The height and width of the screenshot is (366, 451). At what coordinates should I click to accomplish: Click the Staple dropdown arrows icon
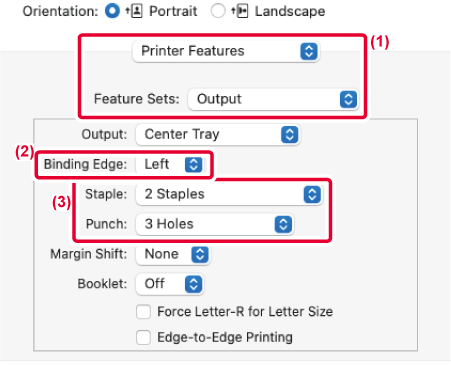tap(312, 195)
